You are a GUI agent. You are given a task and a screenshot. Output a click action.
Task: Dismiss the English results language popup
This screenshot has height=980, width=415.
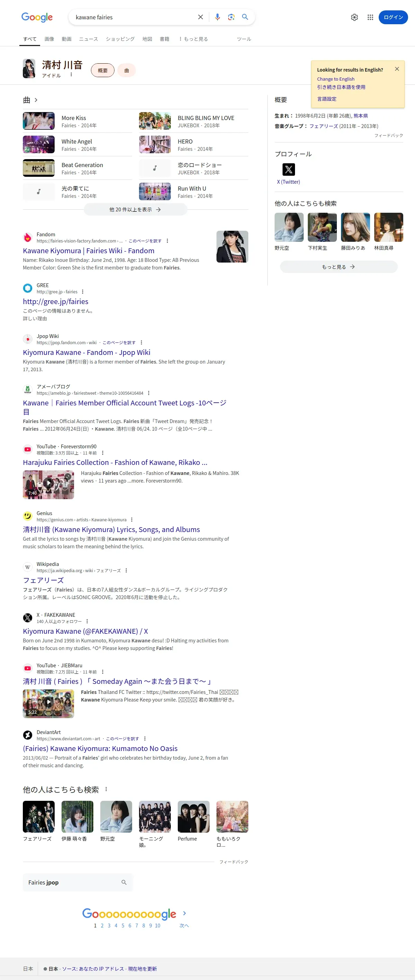[397, 69]
